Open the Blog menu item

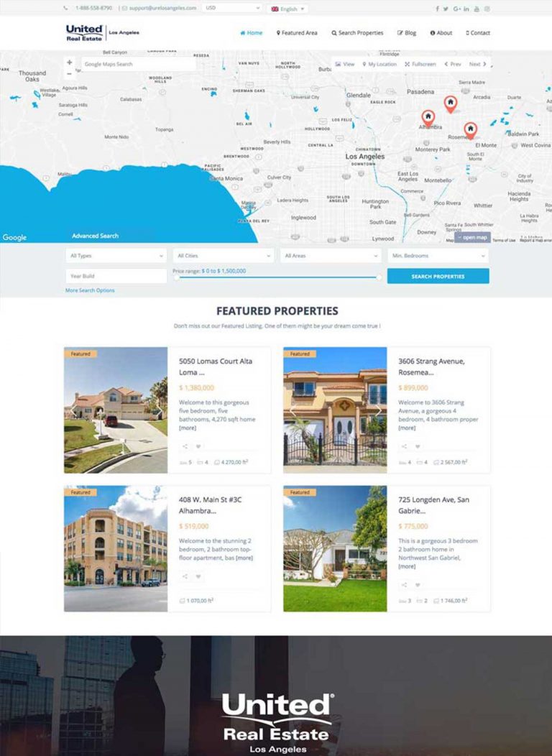click(406, 33)
